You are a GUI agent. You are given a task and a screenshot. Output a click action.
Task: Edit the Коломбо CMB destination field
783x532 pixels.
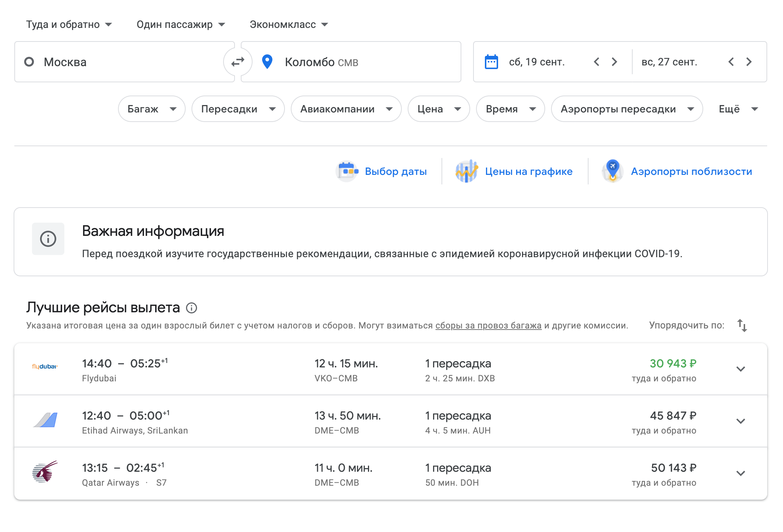pos(351,62)
